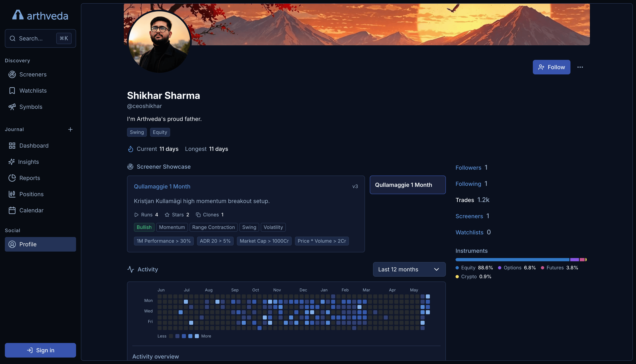Open the Watchlists count link
Viewport: 636px width, 364px height.
coord(469,232)
